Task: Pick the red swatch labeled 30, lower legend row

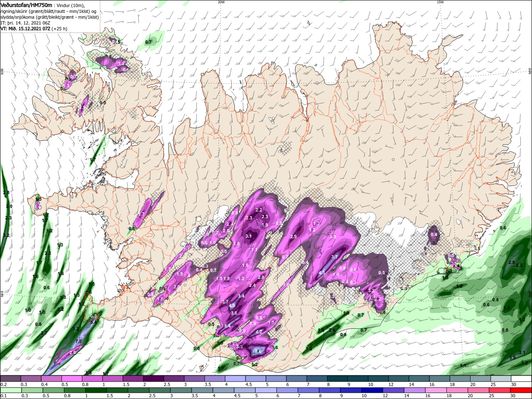Action: tap(521, 390)
